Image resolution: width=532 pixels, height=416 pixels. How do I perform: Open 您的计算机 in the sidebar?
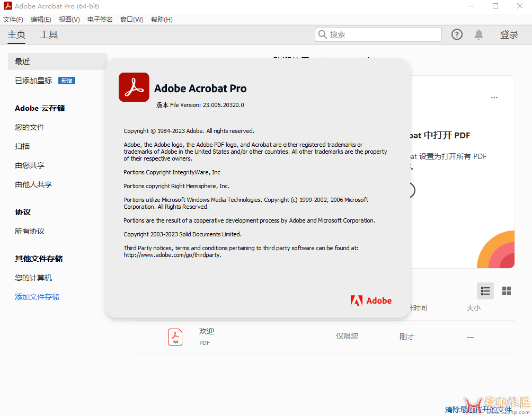(x=33, y=278)
